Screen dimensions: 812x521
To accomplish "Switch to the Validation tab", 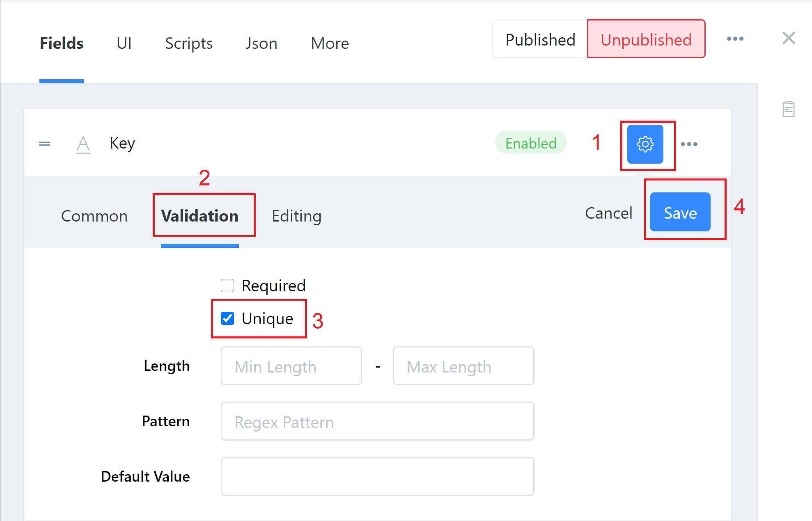I will point(200,216).
